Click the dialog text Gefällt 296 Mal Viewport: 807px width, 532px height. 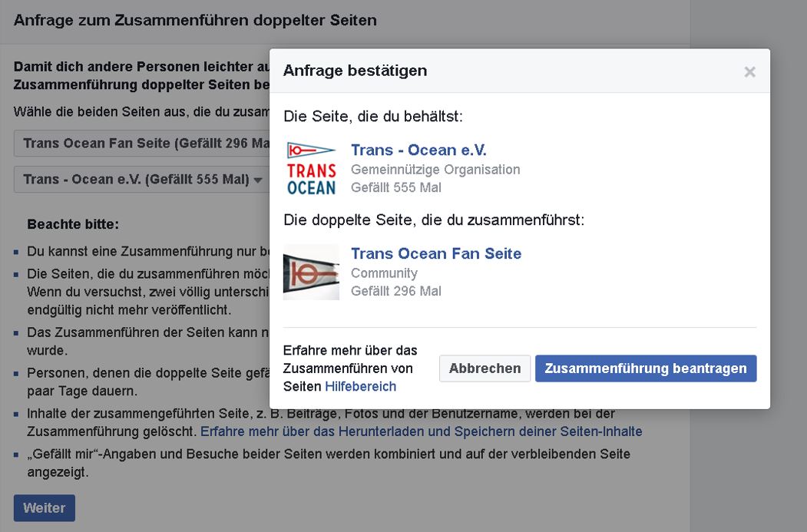click(x=395, y=291)
